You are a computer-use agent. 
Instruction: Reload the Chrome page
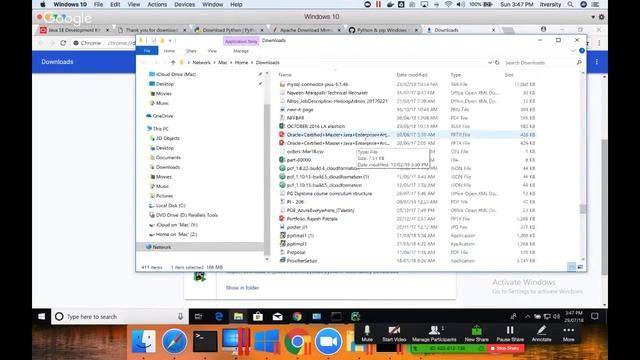[x=63, y=43]
